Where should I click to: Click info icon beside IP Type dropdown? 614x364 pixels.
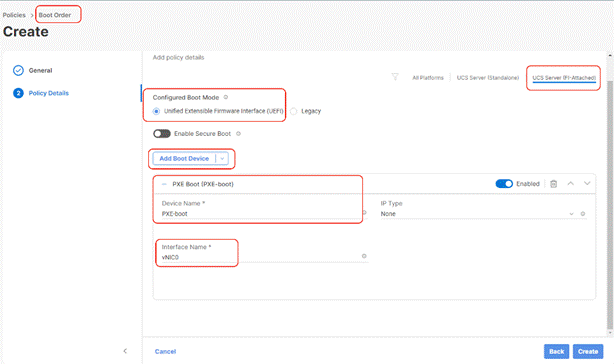click(583, 214)
